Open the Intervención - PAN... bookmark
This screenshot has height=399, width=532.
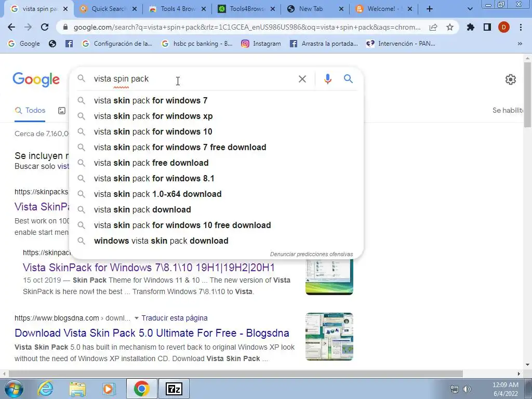point(401,44)
